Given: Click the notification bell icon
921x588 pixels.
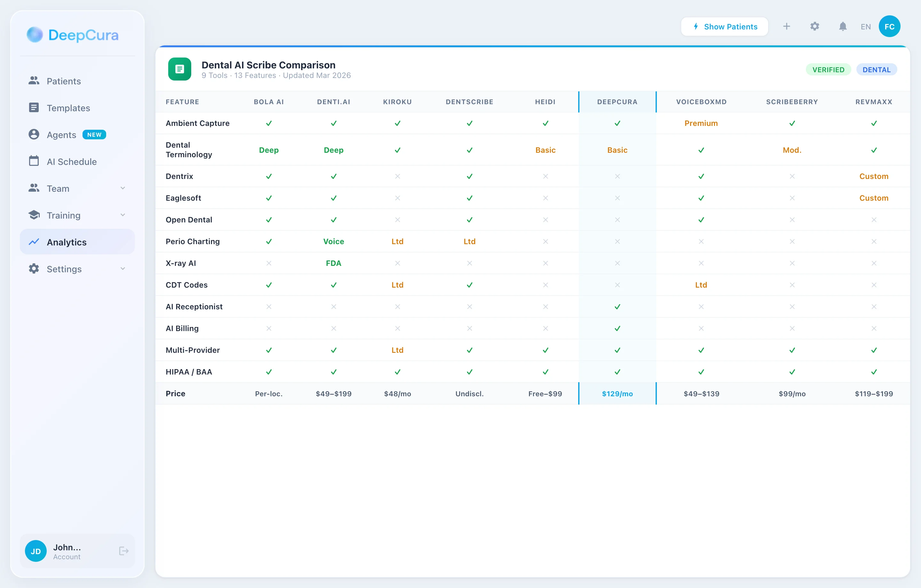Looking at the screenshot, I should click(843, 26).
